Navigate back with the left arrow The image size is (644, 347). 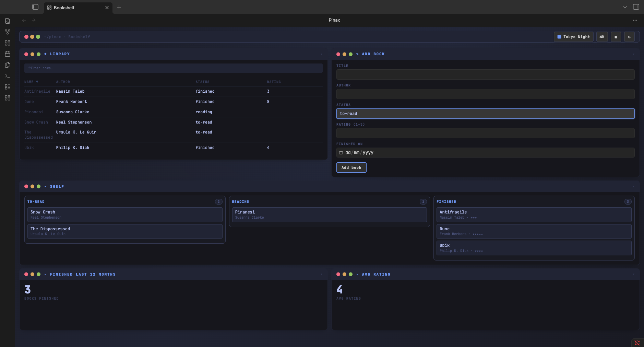coord(24,20)
